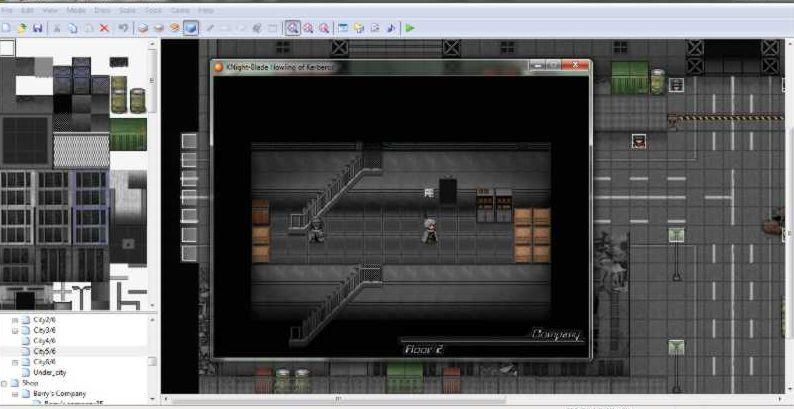Screen dimensions: 794x409
Task: Select the Barry's Company map
Action: [x=60, y=394]
